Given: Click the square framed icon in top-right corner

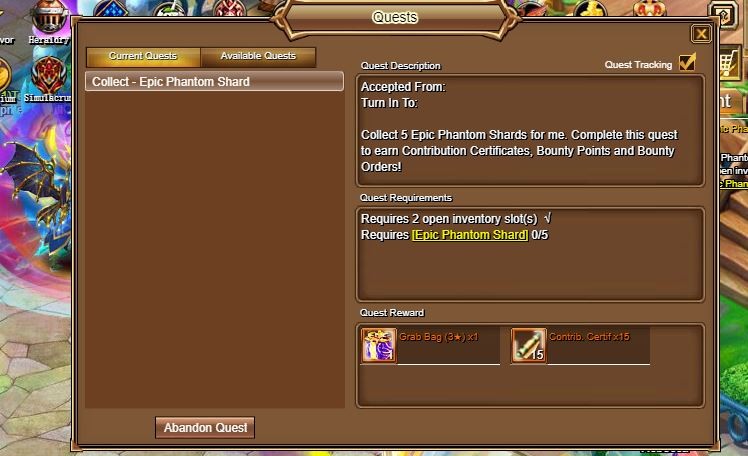Looking at the screenshot, I should [x=724, y=15].
